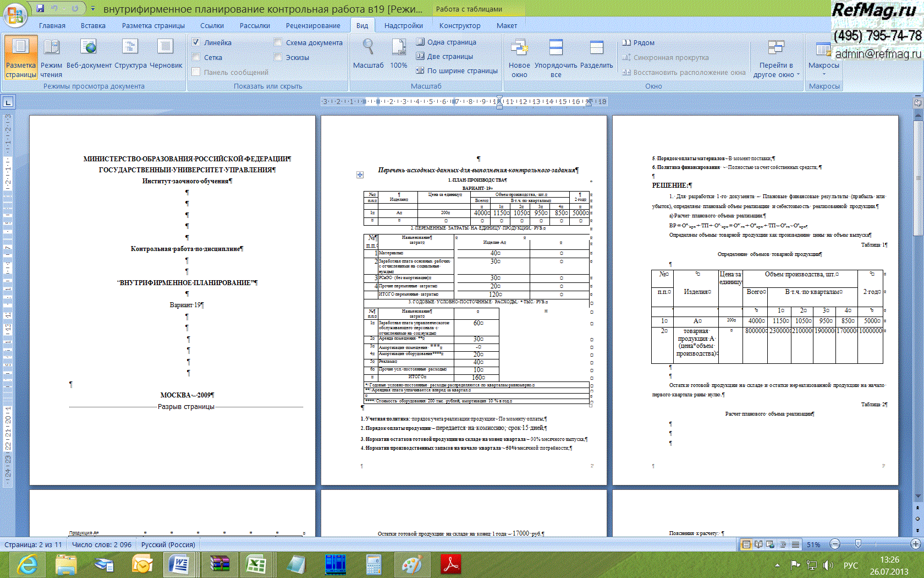Screen dimensions: 924x578
Task: Set zoom to 100% button
Action: (x=399, y=55)
